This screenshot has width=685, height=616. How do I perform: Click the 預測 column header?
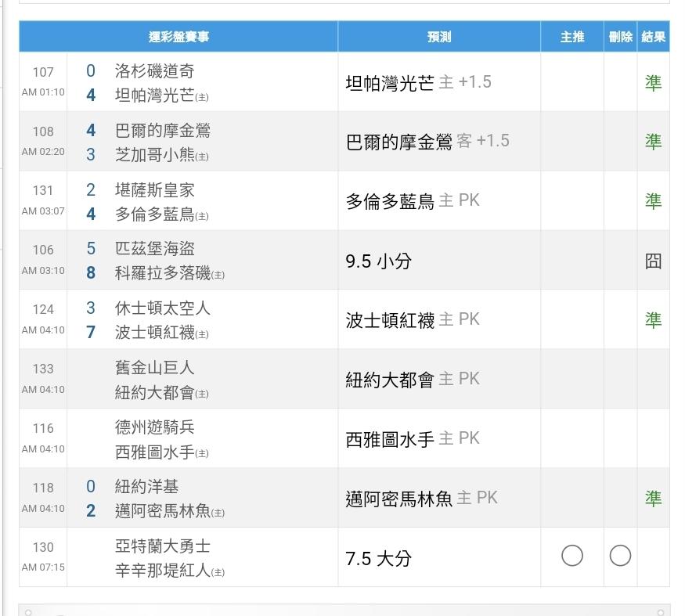pos(439,37)
